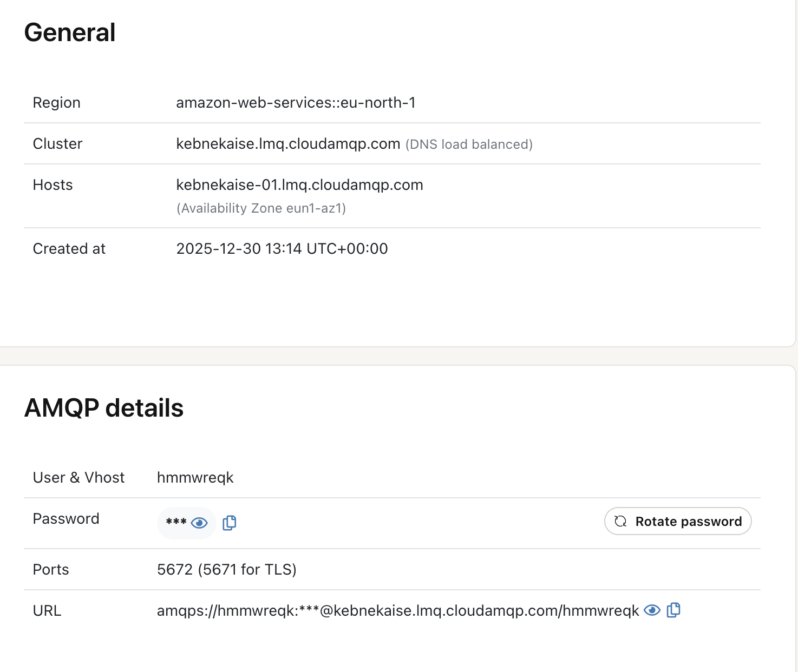Click the AMQP details heading
The image size is (798, 672).
pos(104,408)
